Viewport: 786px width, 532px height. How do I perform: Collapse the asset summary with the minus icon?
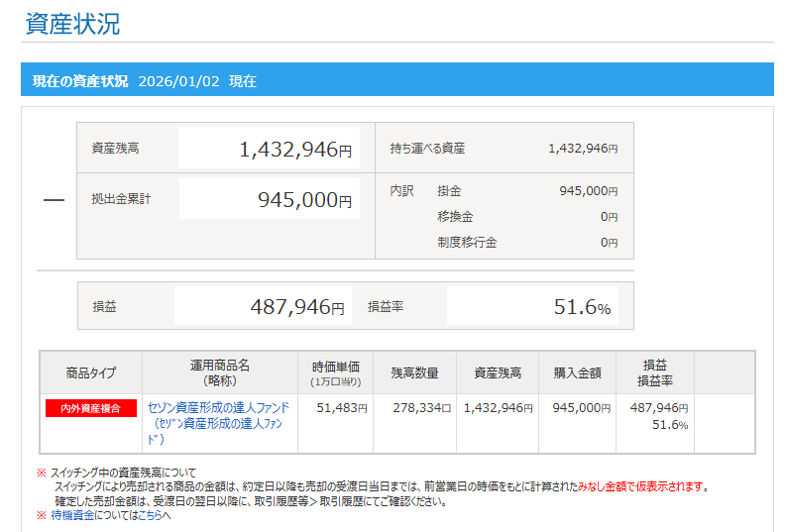pyautogui.click(x=54, y=200)
